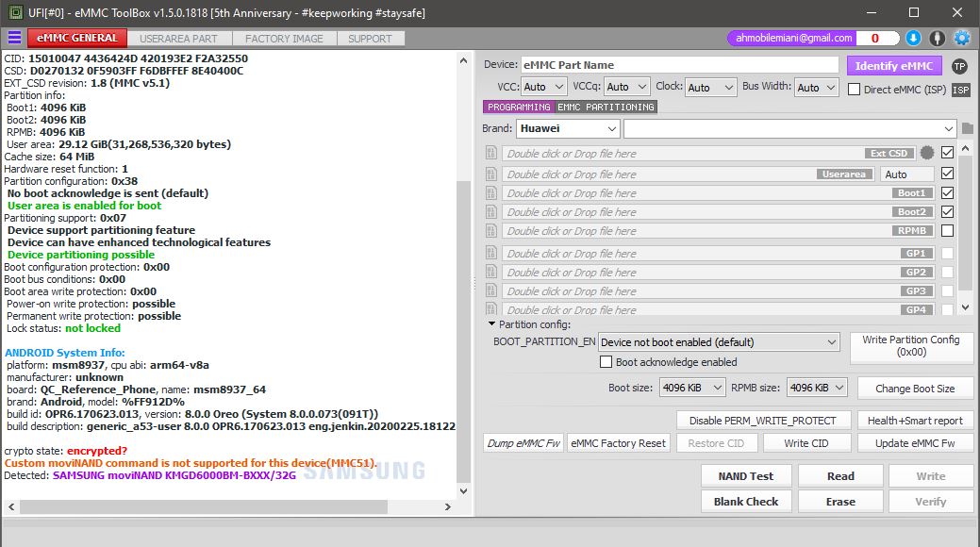Click the file icon of Boot1 row
Screen dimensions: 980x547
click(x=491, y=193)
